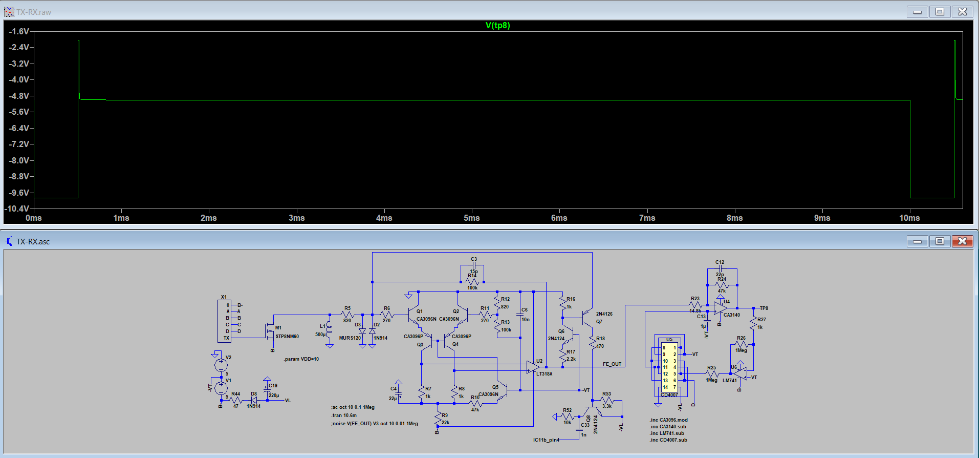
Task: Click the U2 LT318A op-amp symbol
Action: (533, 367)
